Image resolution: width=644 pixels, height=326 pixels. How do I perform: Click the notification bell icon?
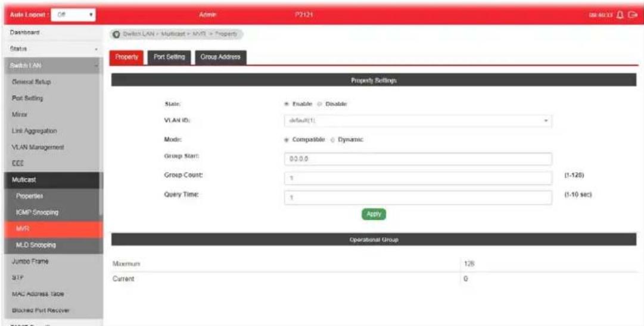point(621,15)
